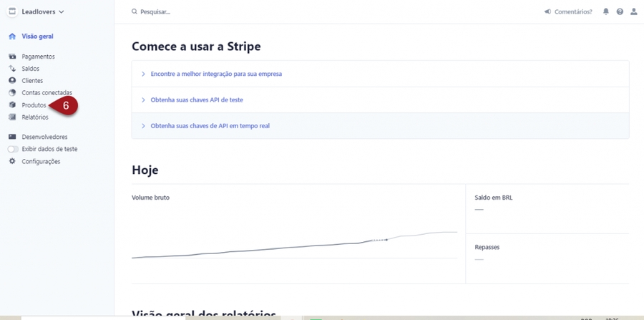
Task: Click the Pagamentos sidebar icon
Action: point(12,57)
